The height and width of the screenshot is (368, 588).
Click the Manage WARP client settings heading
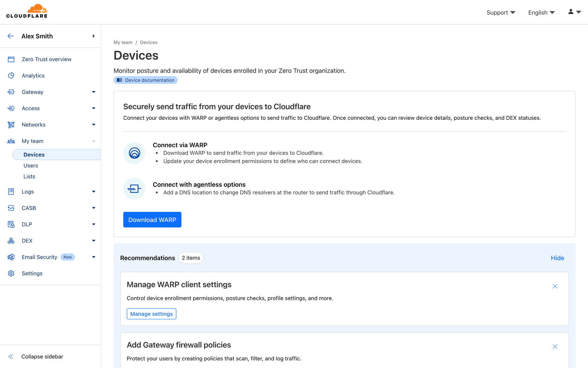pos(179,285)
